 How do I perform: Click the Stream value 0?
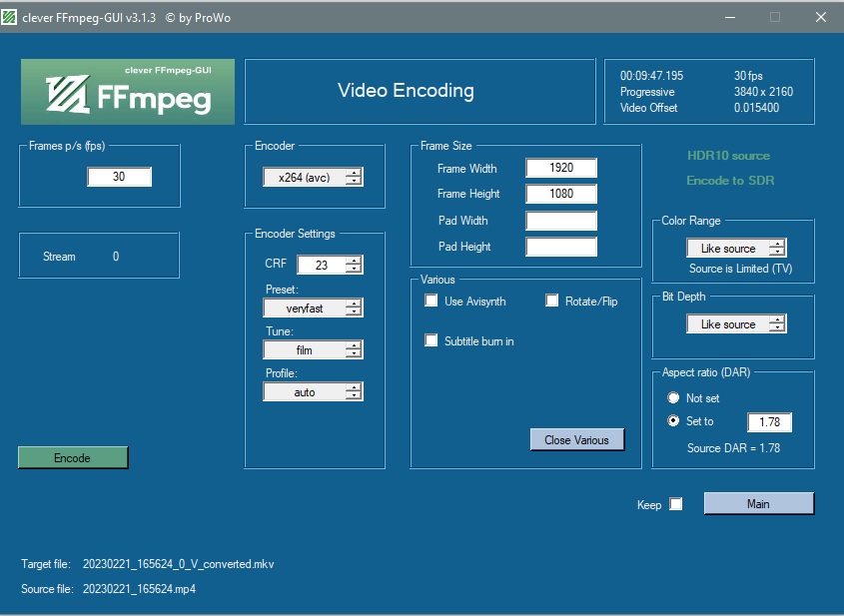click(x=116, y=256)
